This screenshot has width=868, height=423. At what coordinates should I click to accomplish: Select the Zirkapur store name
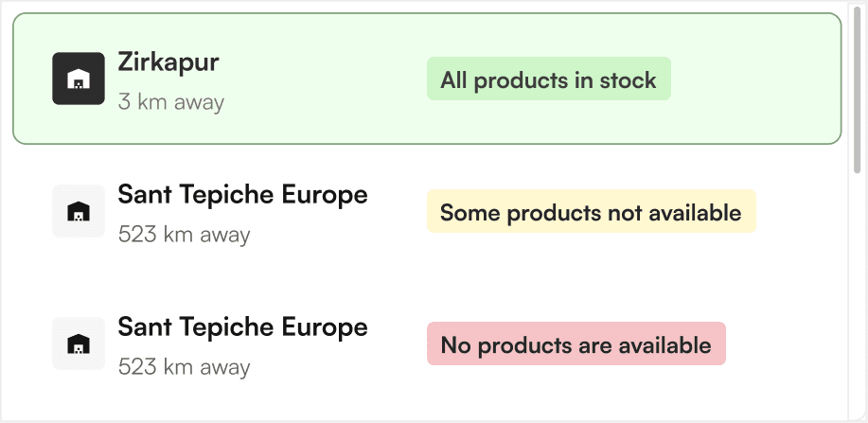click(x=168, y=62)
